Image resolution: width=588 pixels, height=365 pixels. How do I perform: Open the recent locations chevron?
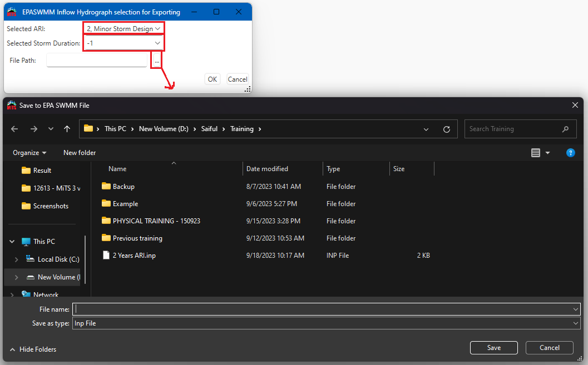coord(51,129)
